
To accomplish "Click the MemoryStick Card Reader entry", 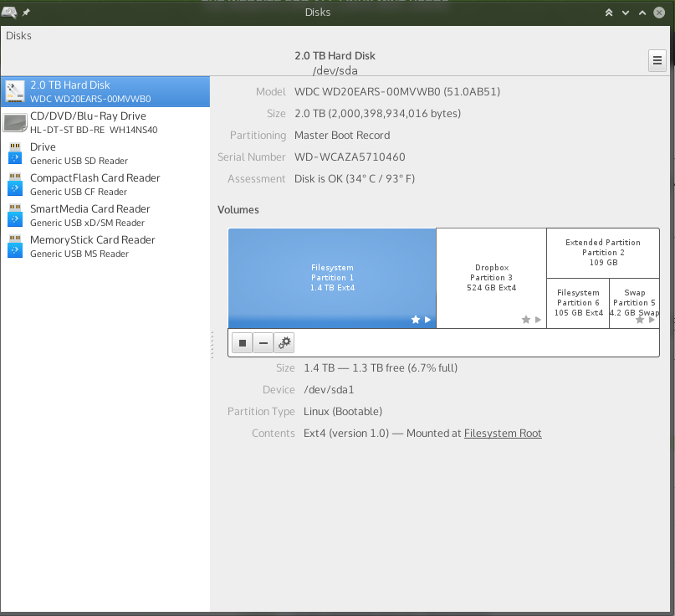I will (105, 247).
